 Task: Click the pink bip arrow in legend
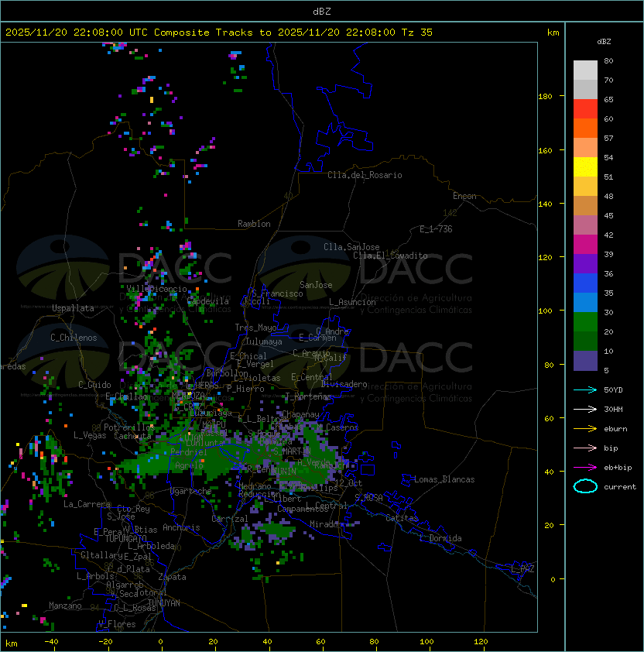pos(585,448)
